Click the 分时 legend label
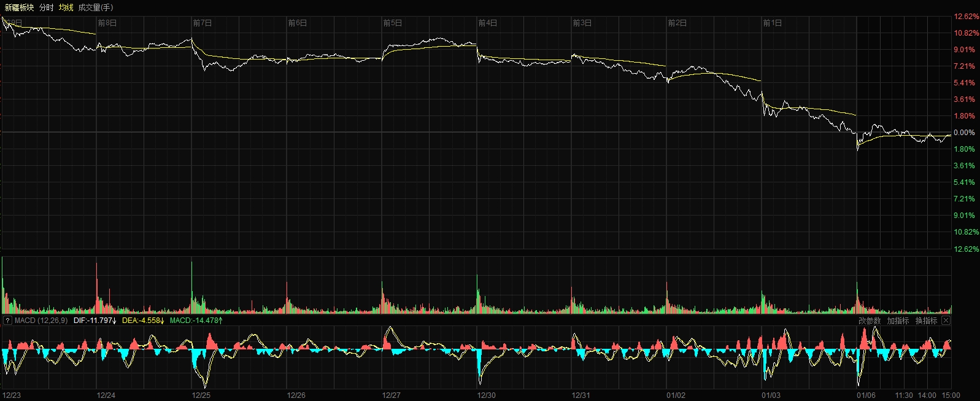This screenshot has height=401, width=980. tap(46, 7)
